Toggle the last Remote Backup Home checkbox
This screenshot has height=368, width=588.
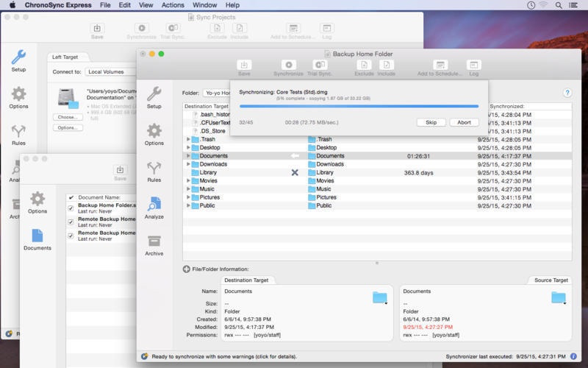pyautogui.click(x=71, y=236)
